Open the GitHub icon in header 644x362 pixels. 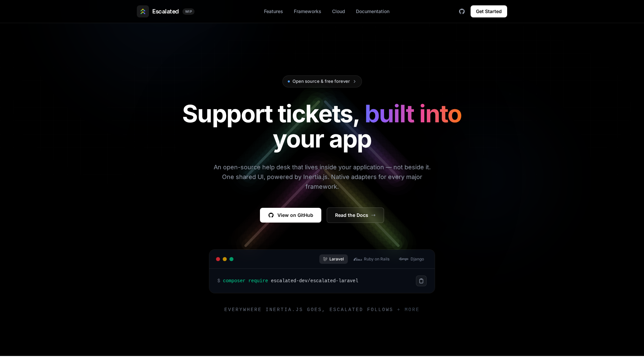tap(462, 11)
